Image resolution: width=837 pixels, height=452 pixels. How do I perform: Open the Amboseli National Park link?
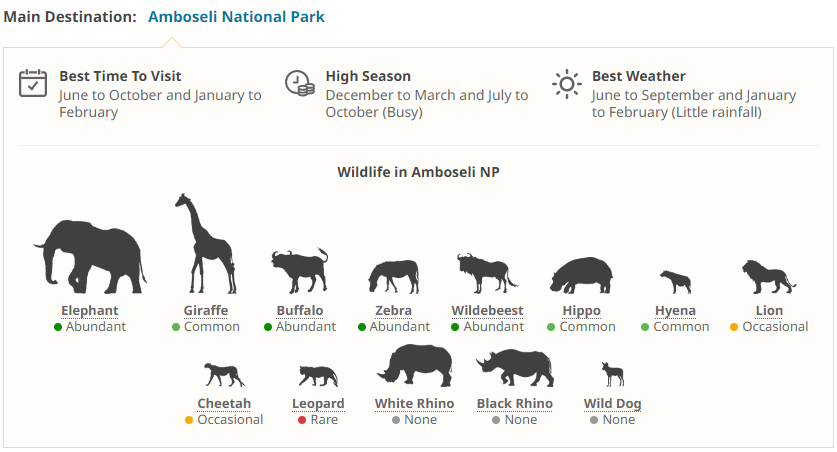click(x=236, y=17)
